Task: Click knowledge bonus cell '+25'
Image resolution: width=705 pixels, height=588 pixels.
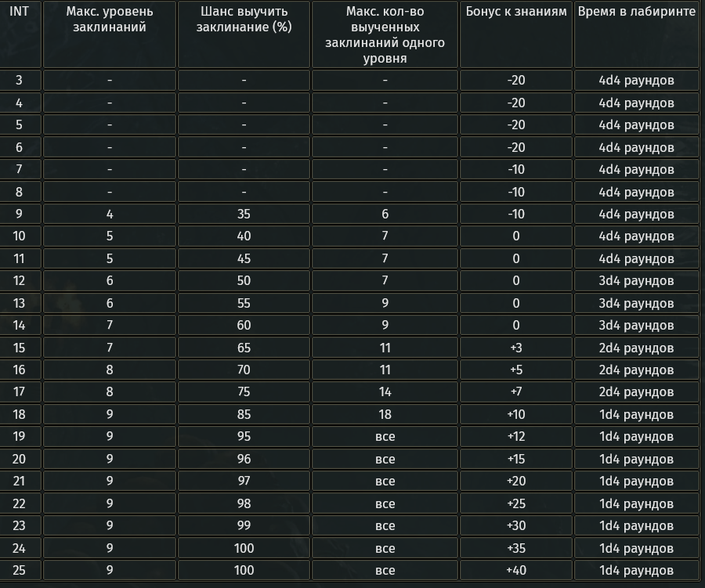Action: 516,503
